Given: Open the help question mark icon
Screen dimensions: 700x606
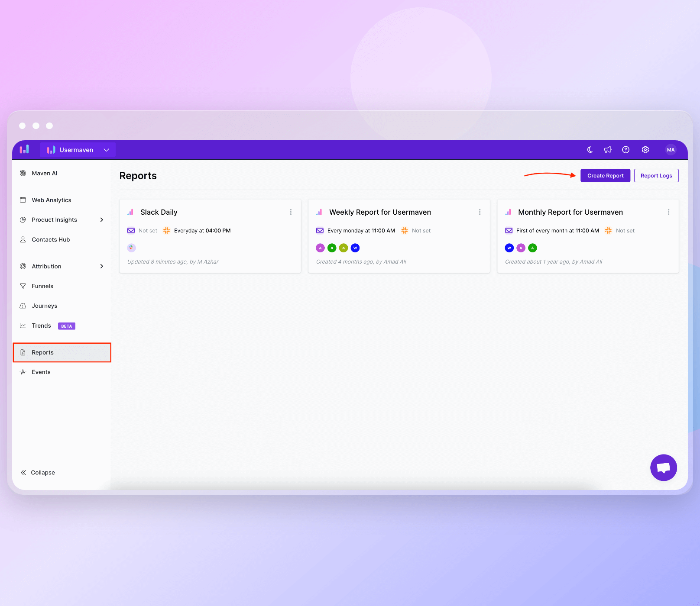Looking at the screenshot, I should [625, 150].
